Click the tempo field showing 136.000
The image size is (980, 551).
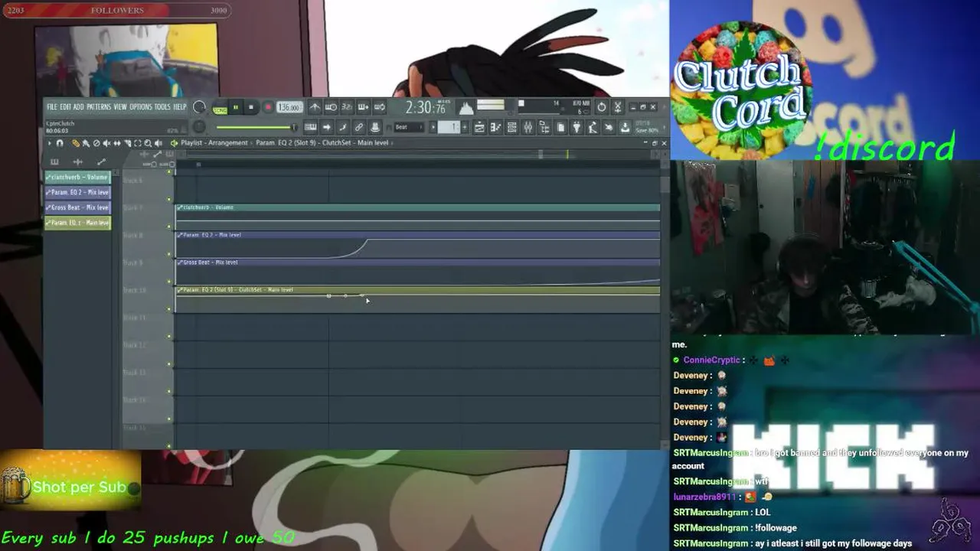pyautogui.click(x=289, y=107)
